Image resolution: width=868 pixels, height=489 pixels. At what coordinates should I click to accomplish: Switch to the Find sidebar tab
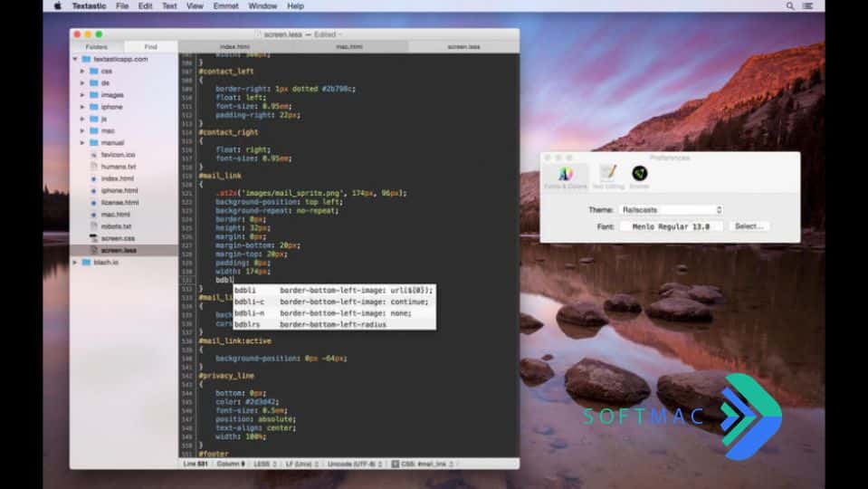(150, 47)
